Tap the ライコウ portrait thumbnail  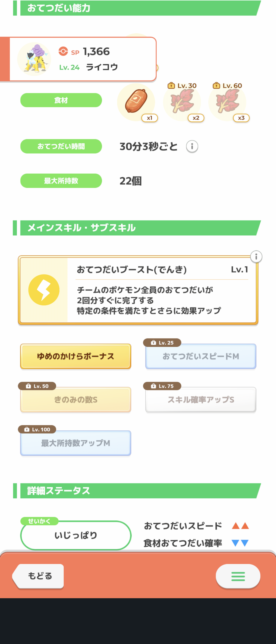pyautogui.click(x=34, y=59)
